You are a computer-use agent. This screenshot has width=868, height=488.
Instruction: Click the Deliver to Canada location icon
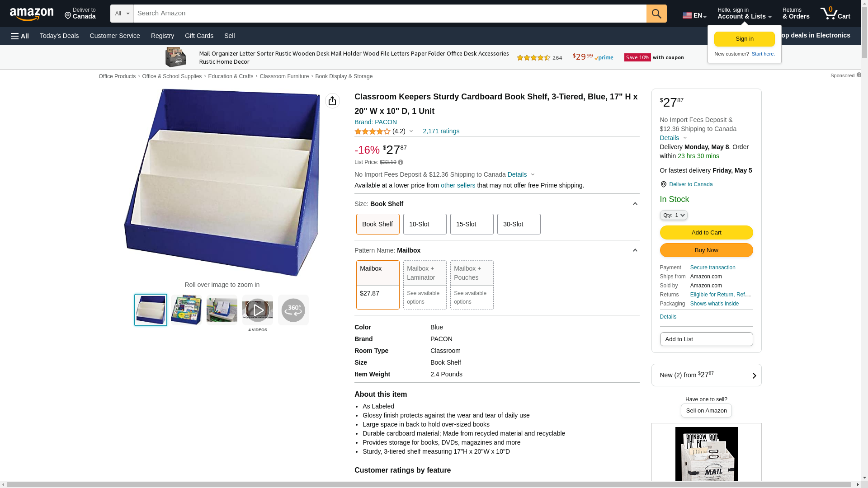tap(663, 184)
